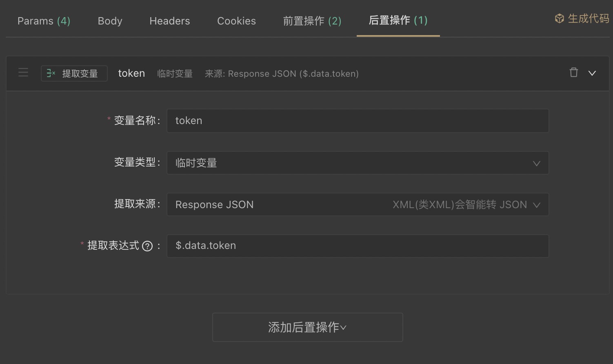Click the 变量名称 input containing token
Image resolution: width=613 pixels, height=364 pixels.
point(358,121)
